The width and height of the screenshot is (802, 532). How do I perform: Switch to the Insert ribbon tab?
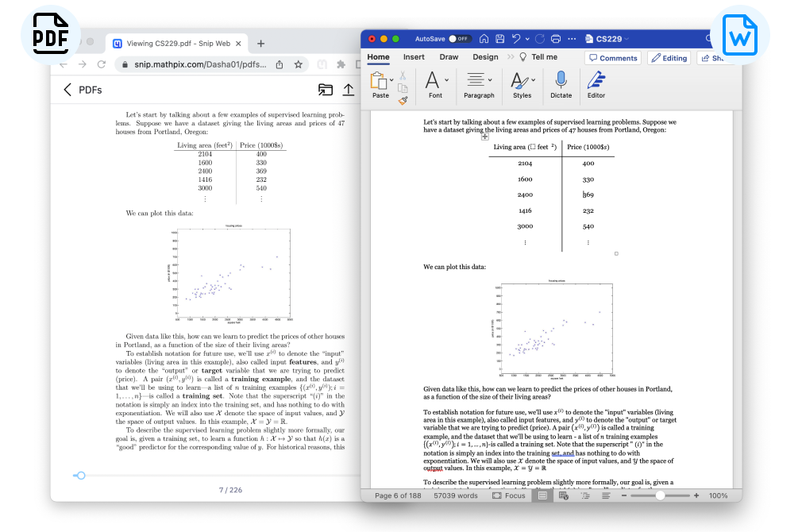click(414, 56)
